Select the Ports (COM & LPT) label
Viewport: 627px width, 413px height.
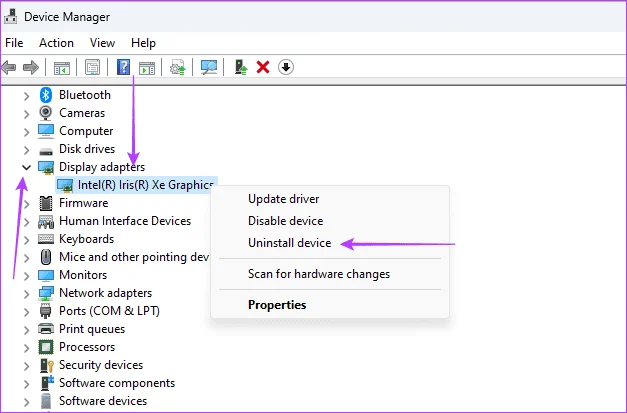coord(109,311)
